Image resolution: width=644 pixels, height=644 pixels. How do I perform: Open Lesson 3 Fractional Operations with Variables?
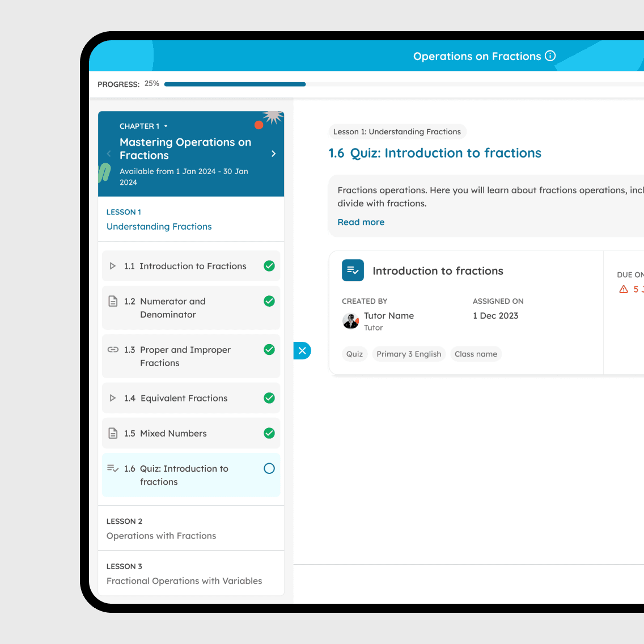[x=184, y=581]
